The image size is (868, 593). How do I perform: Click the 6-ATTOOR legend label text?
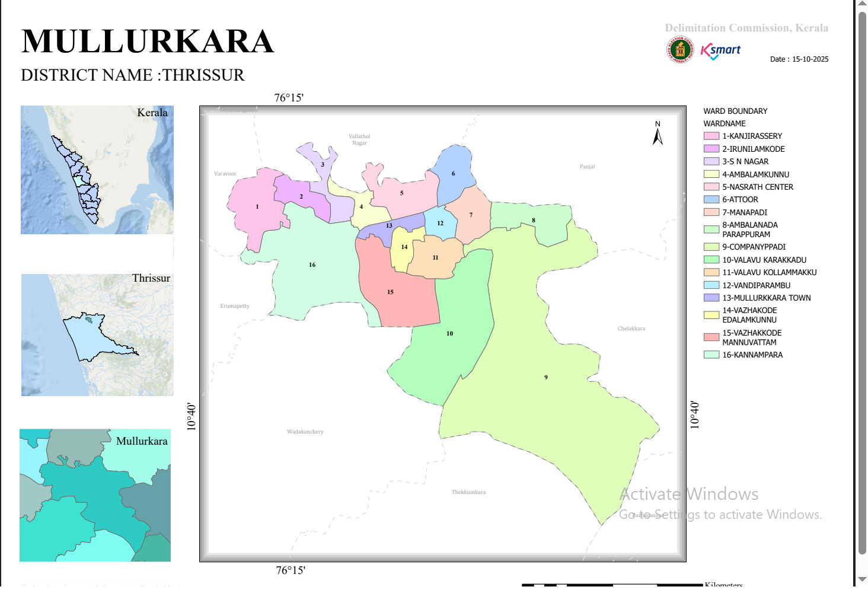(x=740, y=200)
